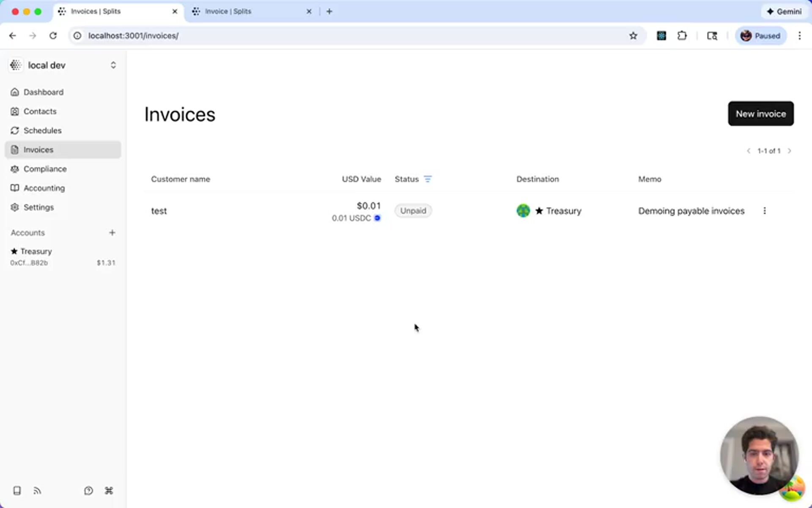Image resolution: width=812 pixels, height=508 pixels.
Task: Click the Unpaid status badge
Action: click(x=413, y=211)
